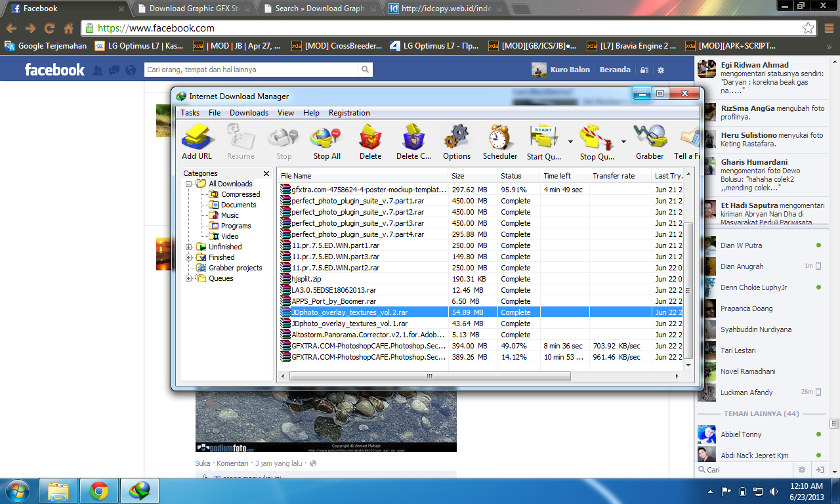This screenshot has width=840, height=504.
Task: Expand Finished category node
Action: pyautogui.click(x=189, y=257)
